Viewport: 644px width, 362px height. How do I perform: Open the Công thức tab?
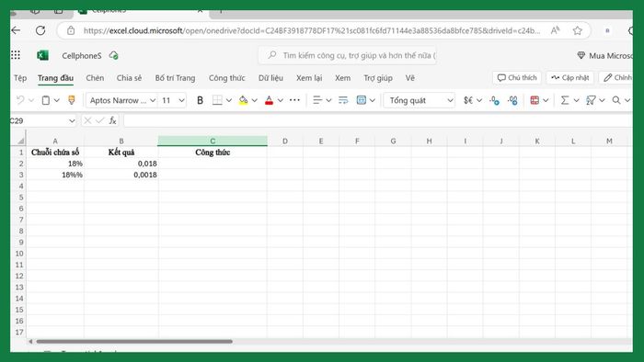(226, 78)
